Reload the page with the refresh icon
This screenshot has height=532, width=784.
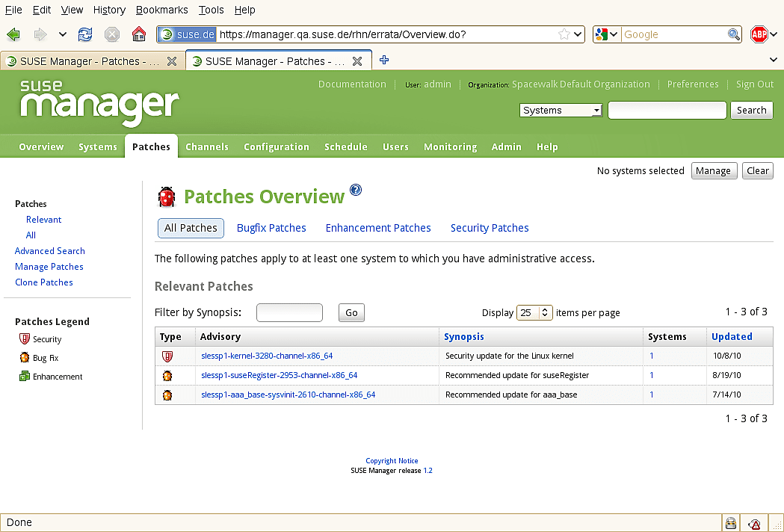(x=85, y=34)
